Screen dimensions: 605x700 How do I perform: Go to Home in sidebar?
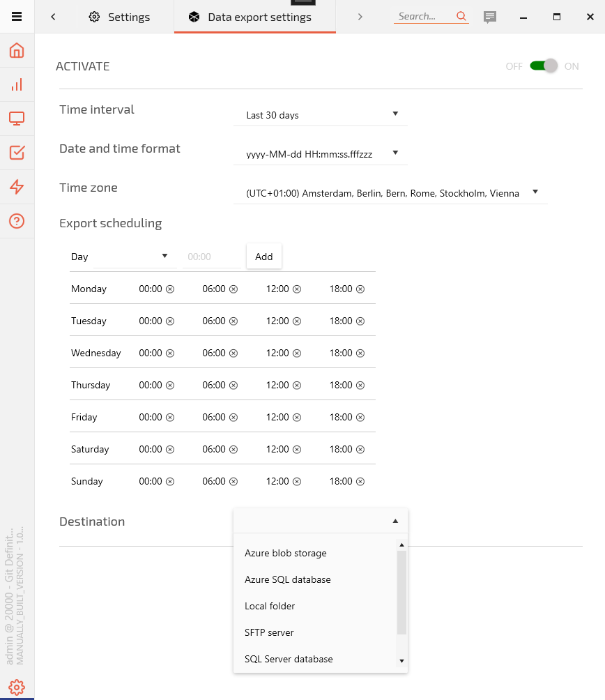click(17, 50)
